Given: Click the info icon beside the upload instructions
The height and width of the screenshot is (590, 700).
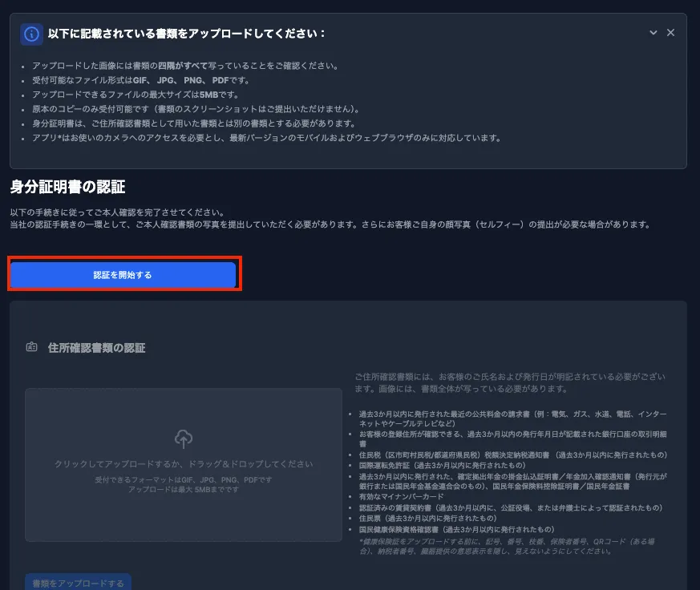Looking at the screenshot, I should [30, 34].
